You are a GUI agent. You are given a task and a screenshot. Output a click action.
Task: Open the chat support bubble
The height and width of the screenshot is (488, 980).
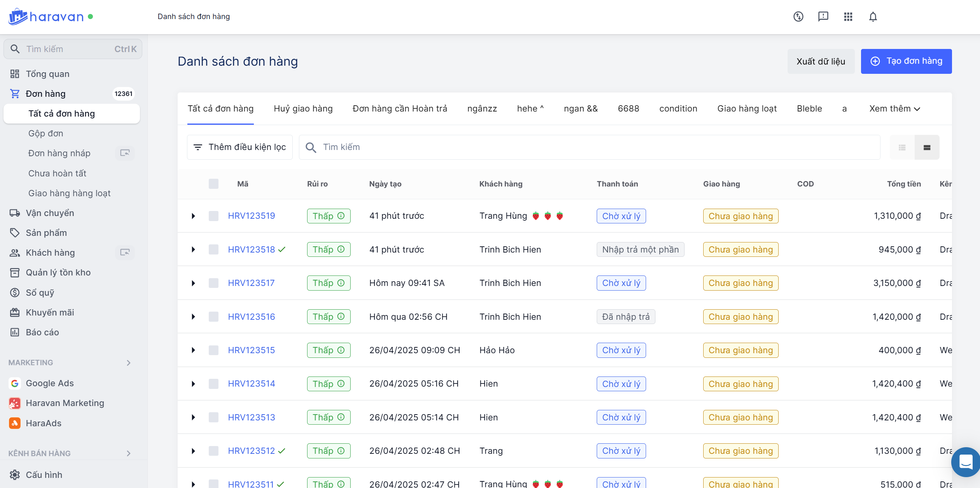click(966, 462)
